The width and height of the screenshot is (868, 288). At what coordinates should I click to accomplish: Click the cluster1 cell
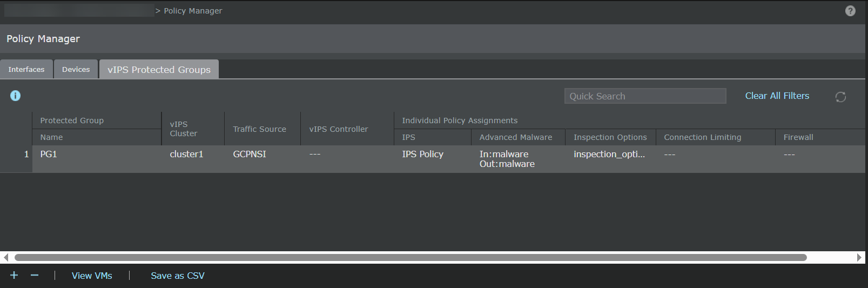[193, 159]
